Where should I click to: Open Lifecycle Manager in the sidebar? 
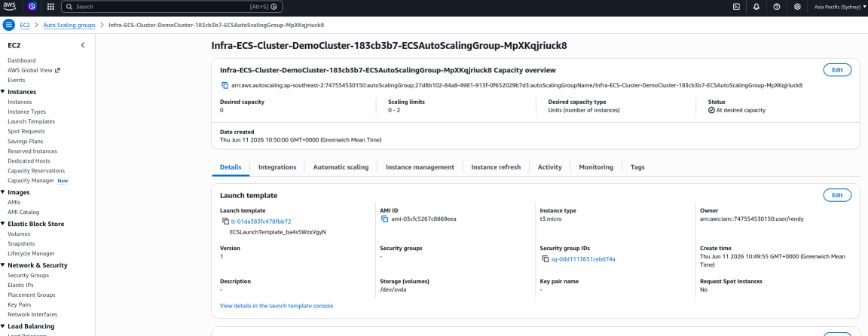(x=31, y=254)
